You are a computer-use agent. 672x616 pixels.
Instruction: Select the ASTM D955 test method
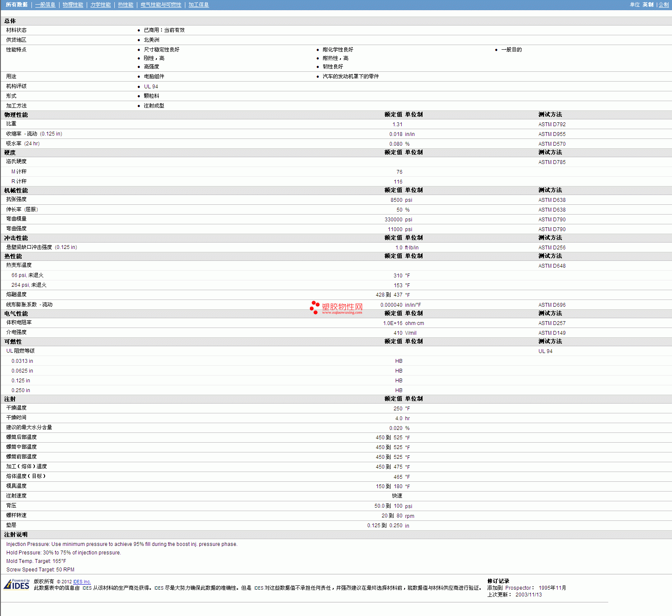click(x=552, y=134)
